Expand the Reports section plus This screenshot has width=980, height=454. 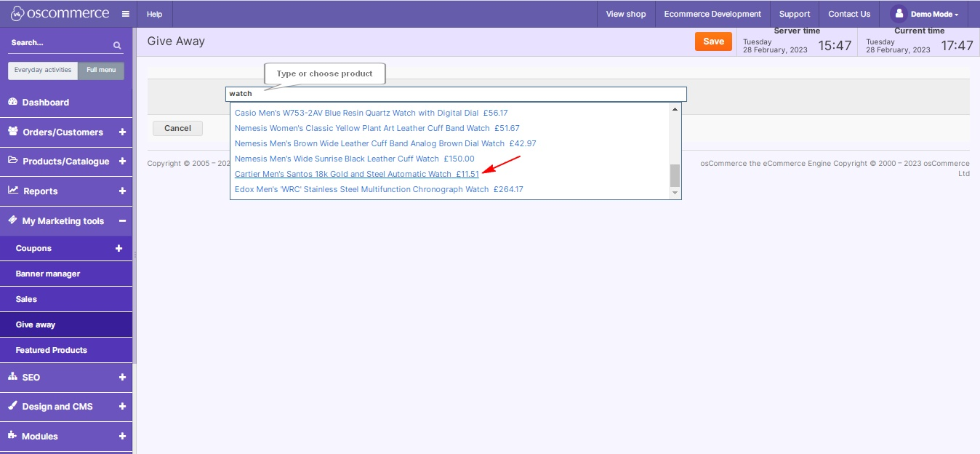[x=122, y=191]
